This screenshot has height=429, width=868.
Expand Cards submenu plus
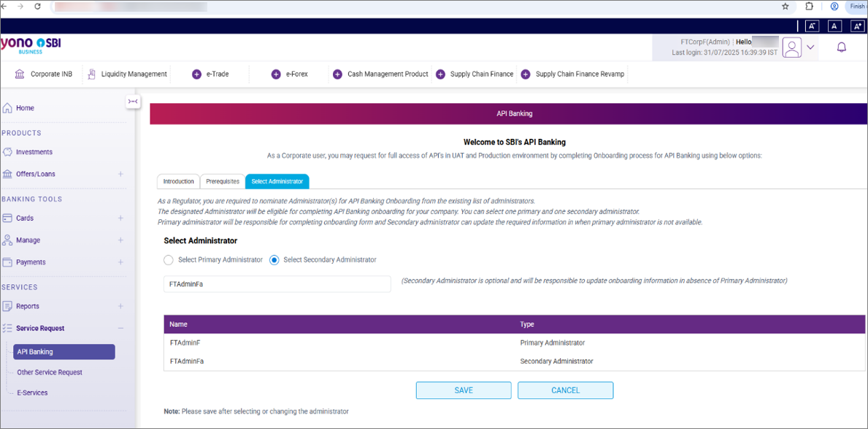[x=120, y=219]
